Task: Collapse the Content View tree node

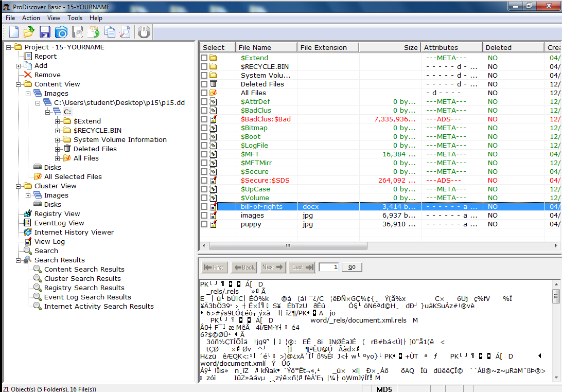Action: [x=19, y=84]
